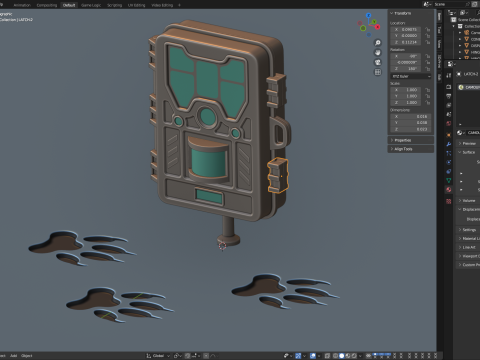Click the new scene icon beside Scene field
The height and width of the screenshot is (360, 480).
[475, 4]
